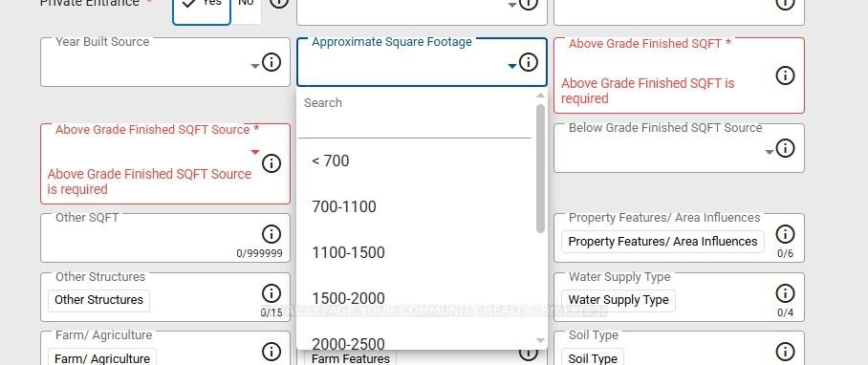
Task: Open info for Above Grade Finished SQFT
Action: [785, 75]
